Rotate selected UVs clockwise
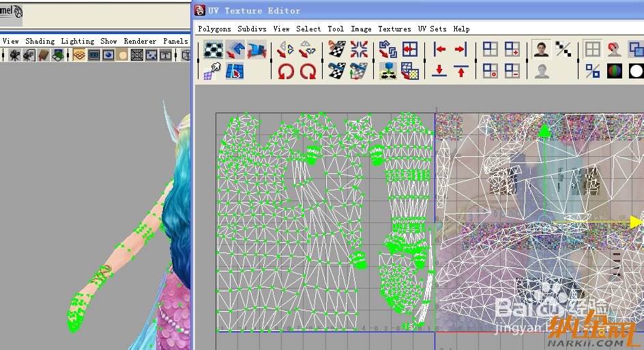Viewport: 644px width, 350px height. coord(308,71)
